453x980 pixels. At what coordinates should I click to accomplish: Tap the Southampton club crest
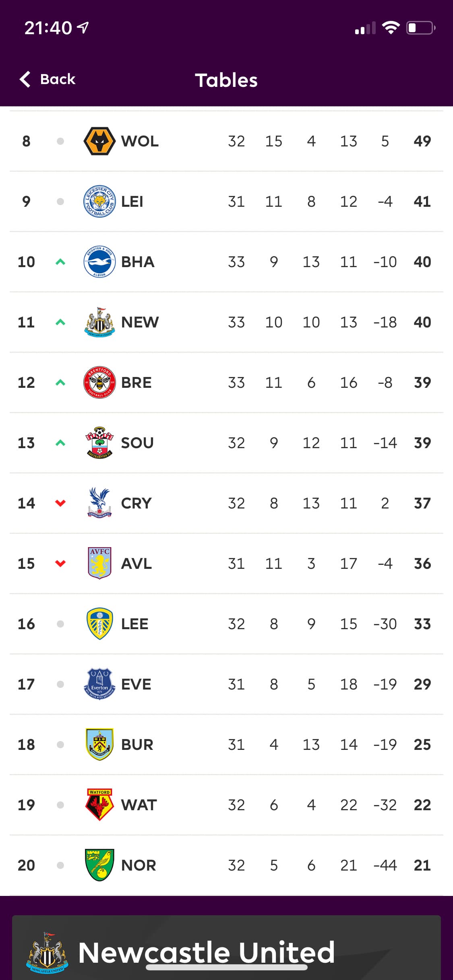click(x=99, y=443)
